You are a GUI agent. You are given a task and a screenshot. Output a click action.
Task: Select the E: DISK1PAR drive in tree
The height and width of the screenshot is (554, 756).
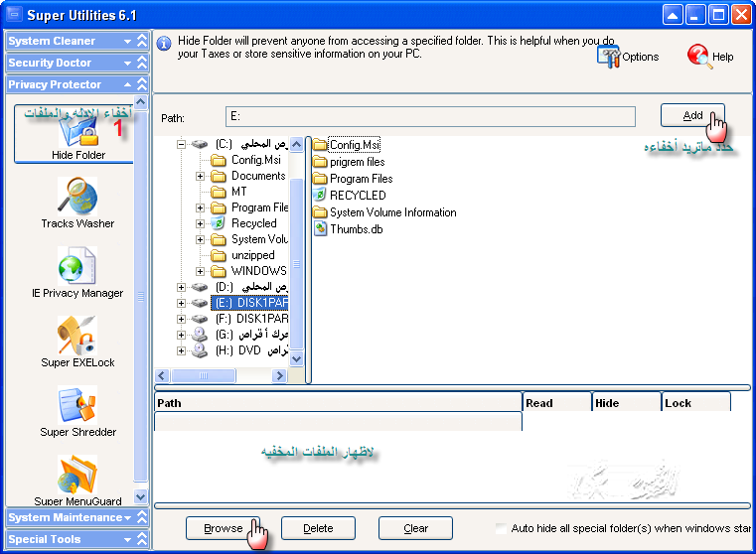(251, 303)
